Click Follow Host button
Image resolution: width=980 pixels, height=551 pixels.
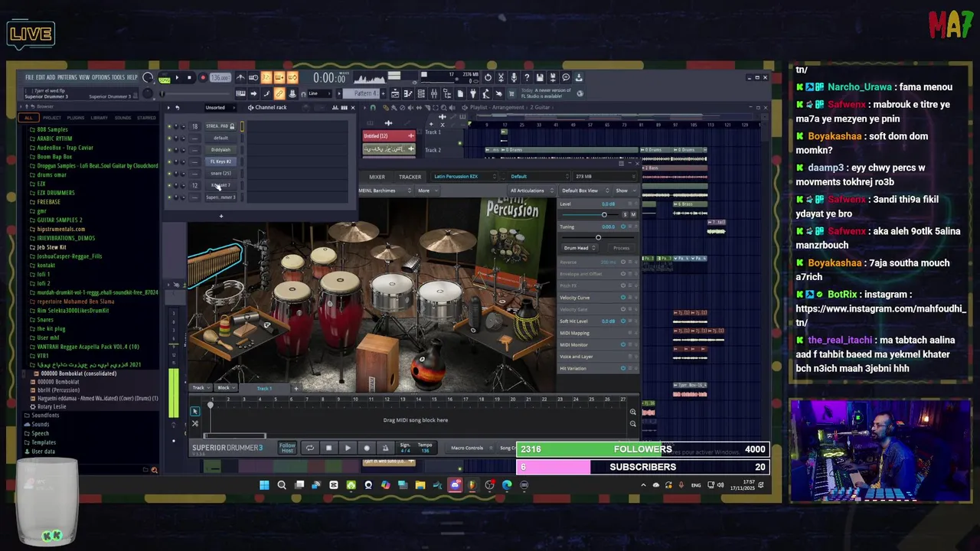click(x=287, y=448)
